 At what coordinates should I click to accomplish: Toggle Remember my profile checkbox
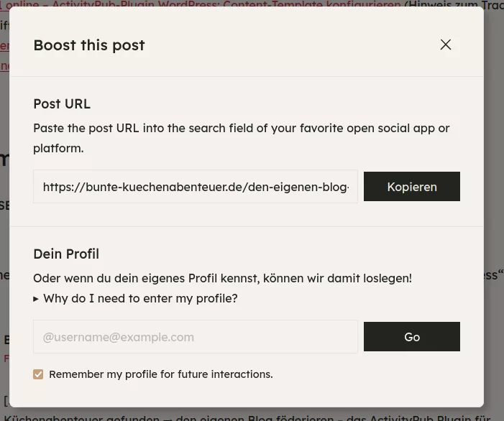[38, 374]
